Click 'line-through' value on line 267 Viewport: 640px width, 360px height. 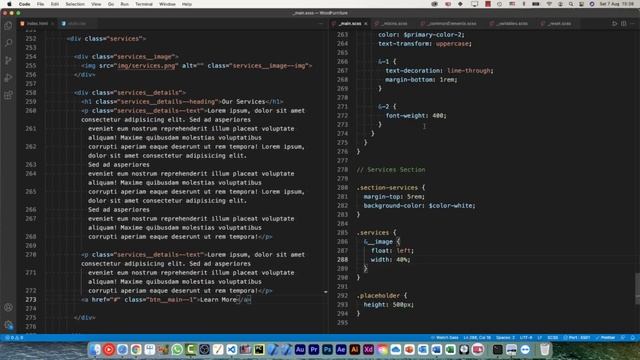pyautogui.click(x=469, y=71)
